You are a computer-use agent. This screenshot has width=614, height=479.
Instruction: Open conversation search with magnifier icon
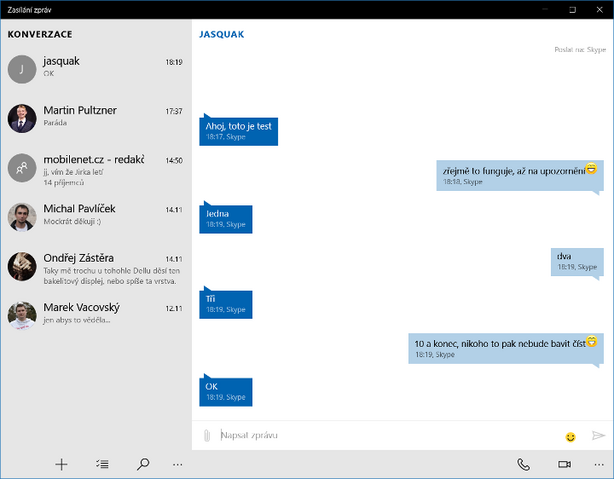point(143,465)
